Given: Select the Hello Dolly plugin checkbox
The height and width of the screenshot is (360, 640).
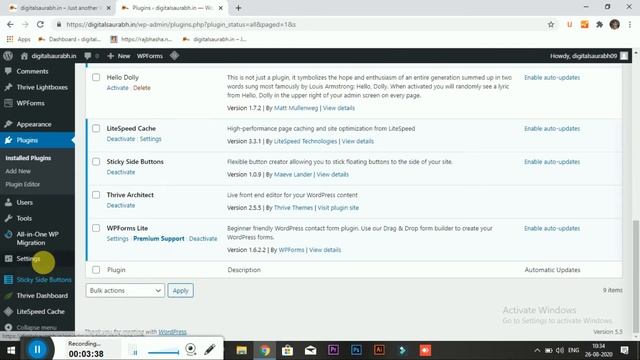Looking at the screenshot, I should pos(96,77).
